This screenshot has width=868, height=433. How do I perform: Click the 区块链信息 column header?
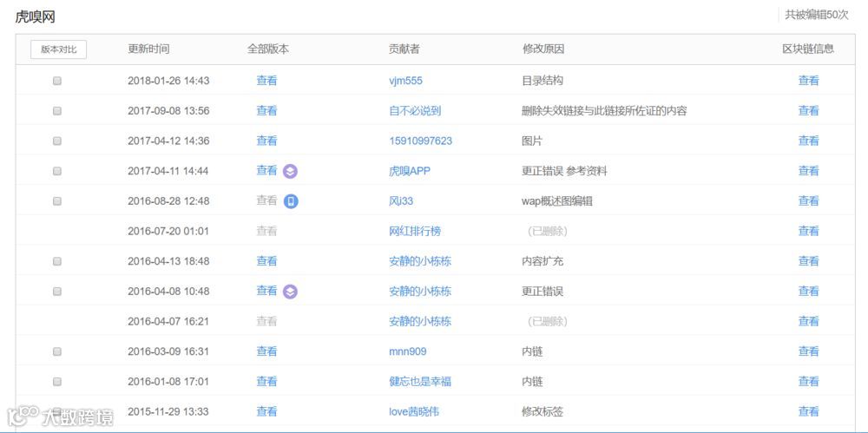(808, 49)
